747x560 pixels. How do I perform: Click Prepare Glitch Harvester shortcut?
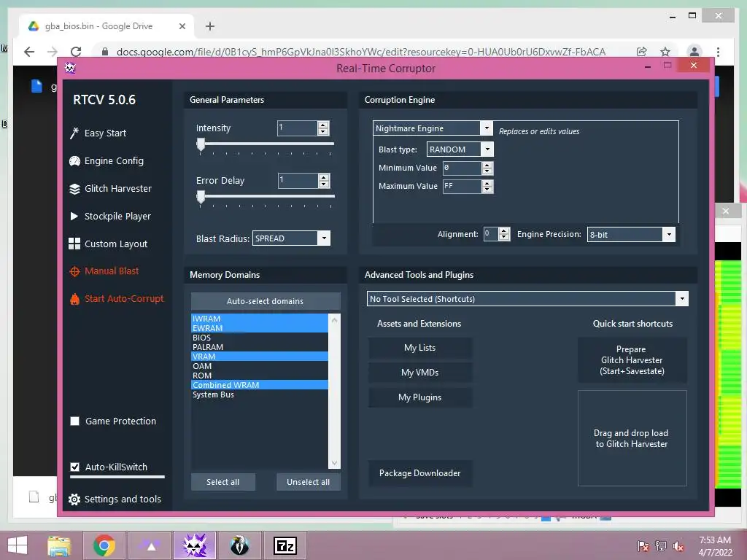pyautogui.click(x=632, y=360)
